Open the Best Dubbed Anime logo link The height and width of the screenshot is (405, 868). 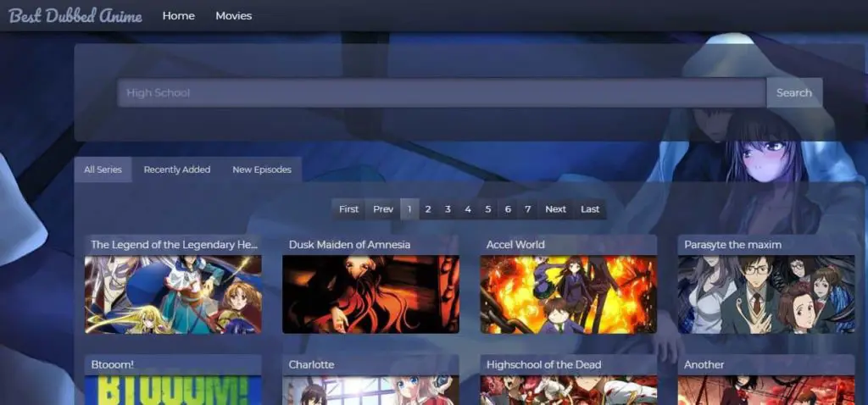(75, 15)
